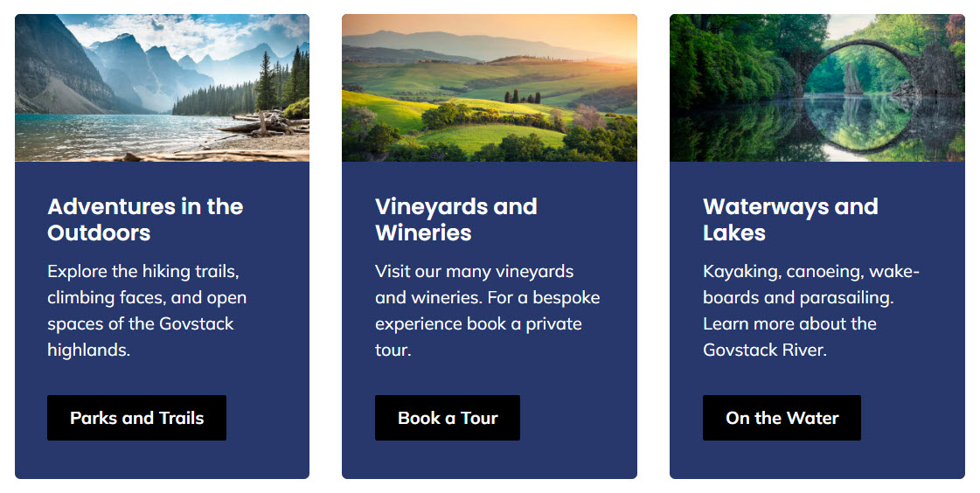
Task: Click the Vineyards and Wineries heading
Action: click(x=456, y=219)
